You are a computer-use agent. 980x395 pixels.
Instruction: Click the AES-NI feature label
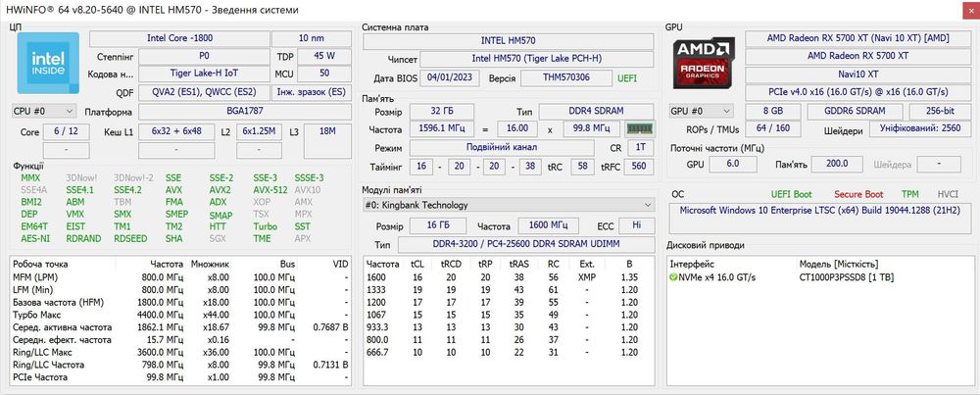coord(35,238)
